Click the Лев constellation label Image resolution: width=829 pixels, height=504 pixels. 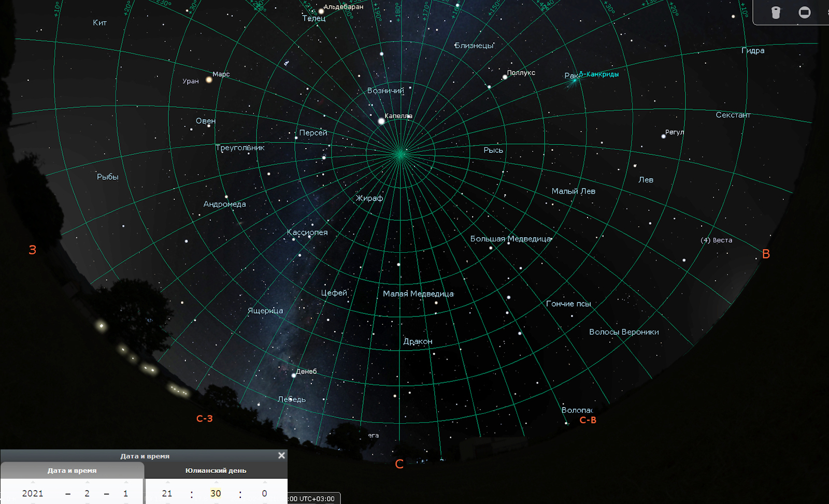pos(646,180)
